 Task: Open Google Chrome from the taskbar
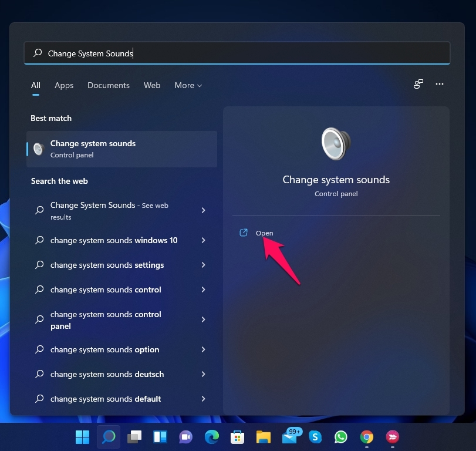[x=367, y=437]
